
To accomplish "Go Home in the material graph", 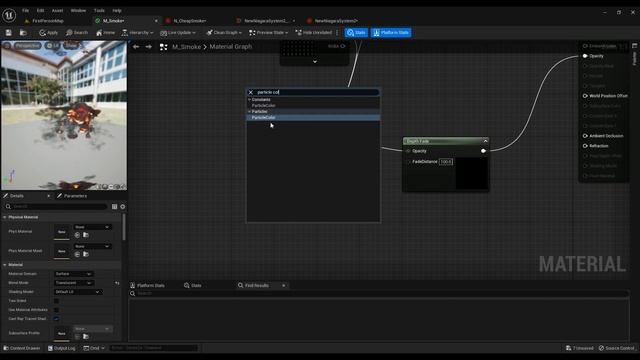I will (105, 33).
